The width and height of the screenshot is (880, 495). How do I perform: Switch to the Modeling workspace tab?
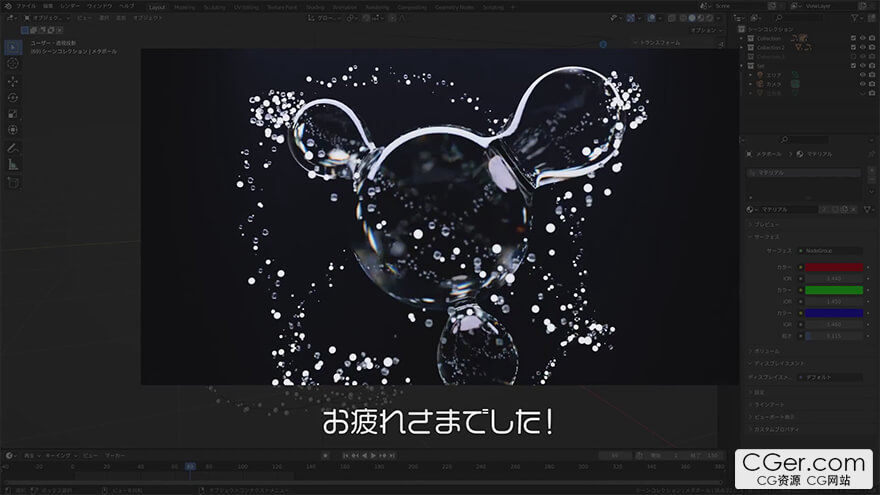(x=185, y=6)
